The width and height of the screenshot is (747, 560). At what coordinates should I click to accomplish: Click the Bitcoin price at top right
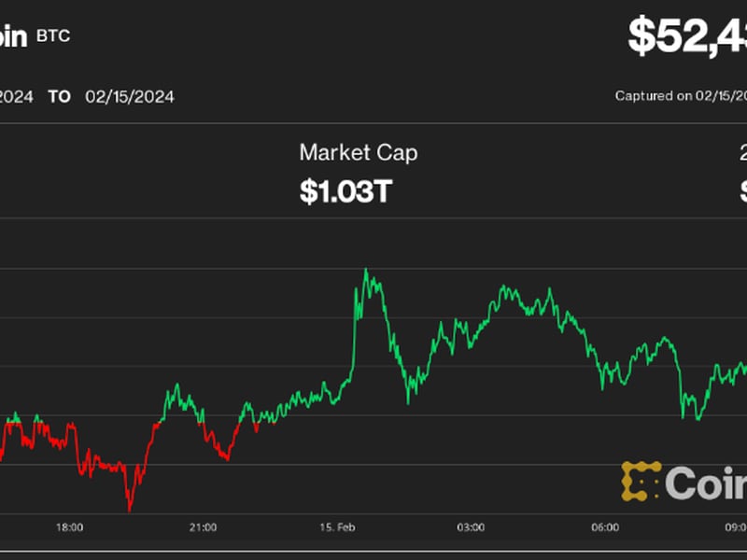pyautogui.click(x=686, y=35)
